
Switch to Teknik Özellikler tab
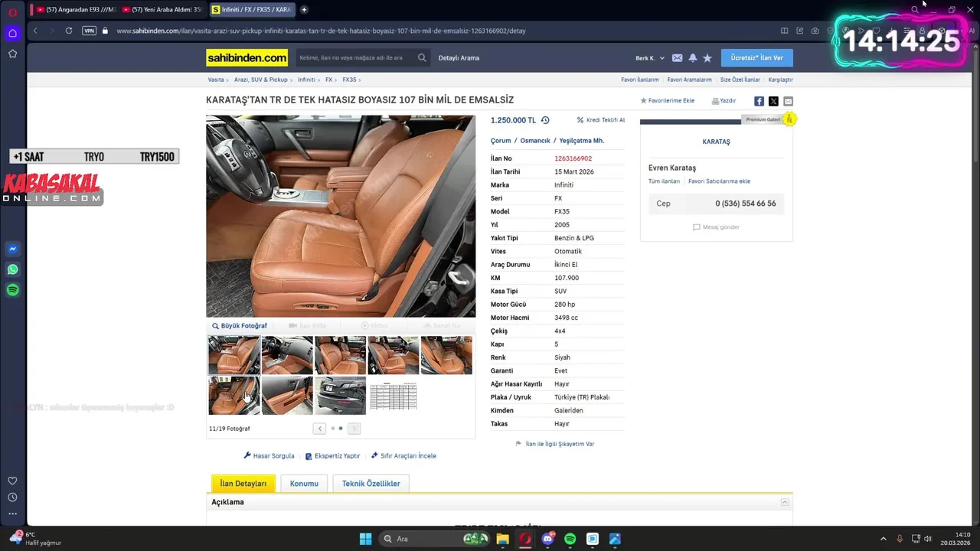(371, 484)
